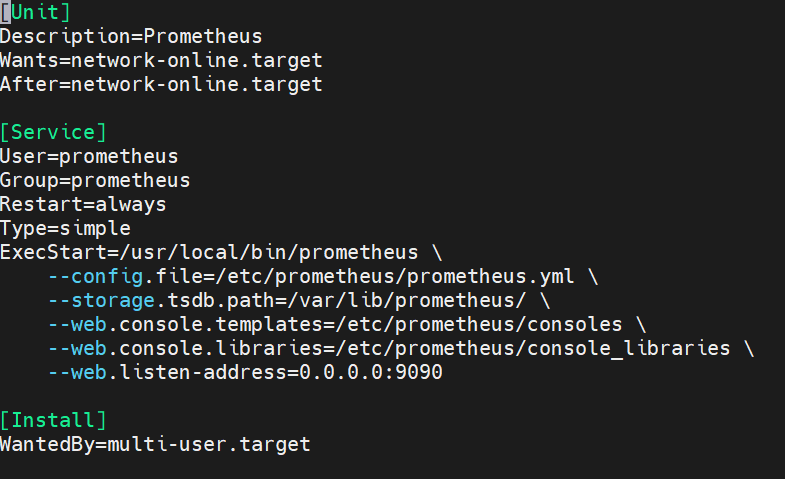Viewport: 785px width, 479px height.
Task: Click the [Install] section header
Action: (53, 421)
